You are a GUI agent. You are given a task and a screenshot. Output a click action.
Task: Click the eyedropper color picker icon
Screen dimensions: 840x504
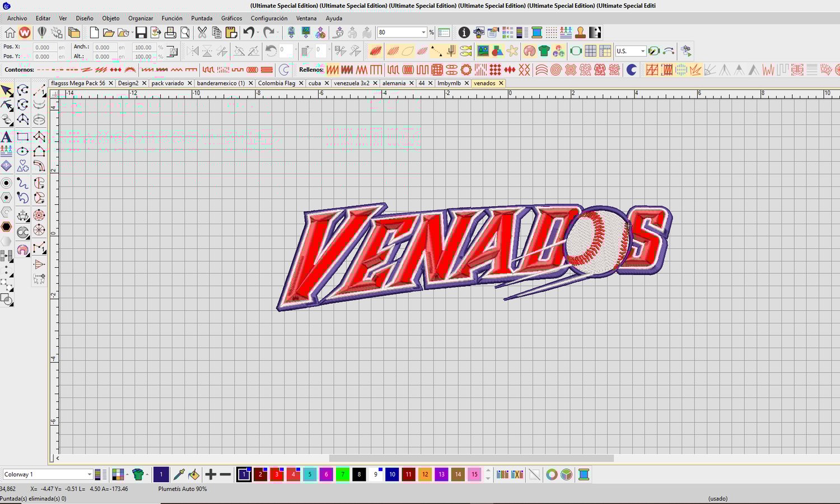coord(179,475)
